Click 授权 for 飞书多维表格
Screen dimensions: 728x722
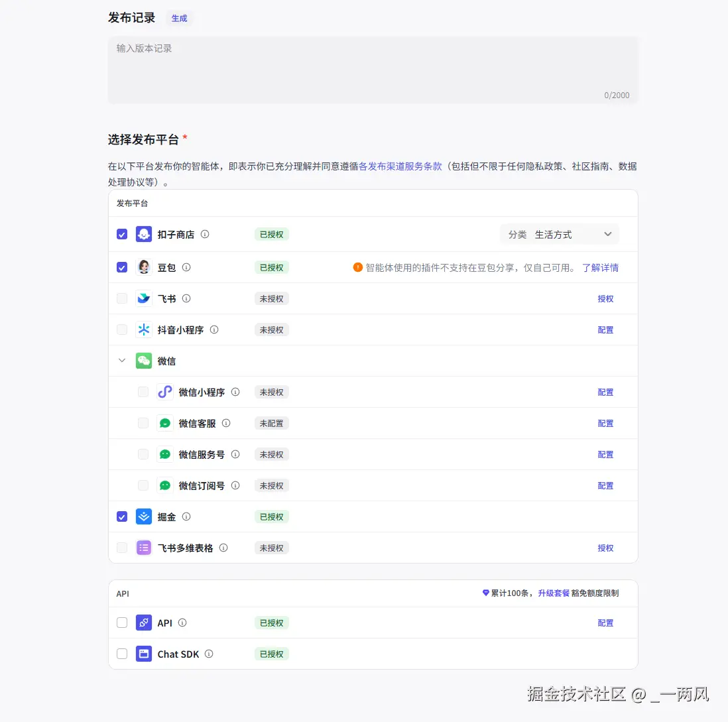pyautogui.click(x=605, y=548)
